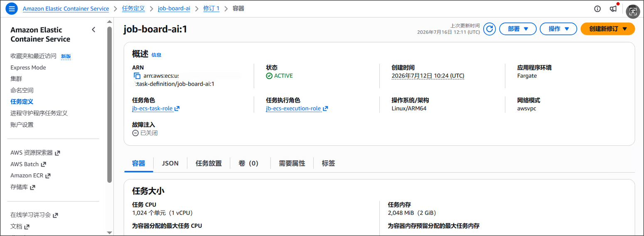
Task: Click the Linux/ARM64 value
Action: 409,108
